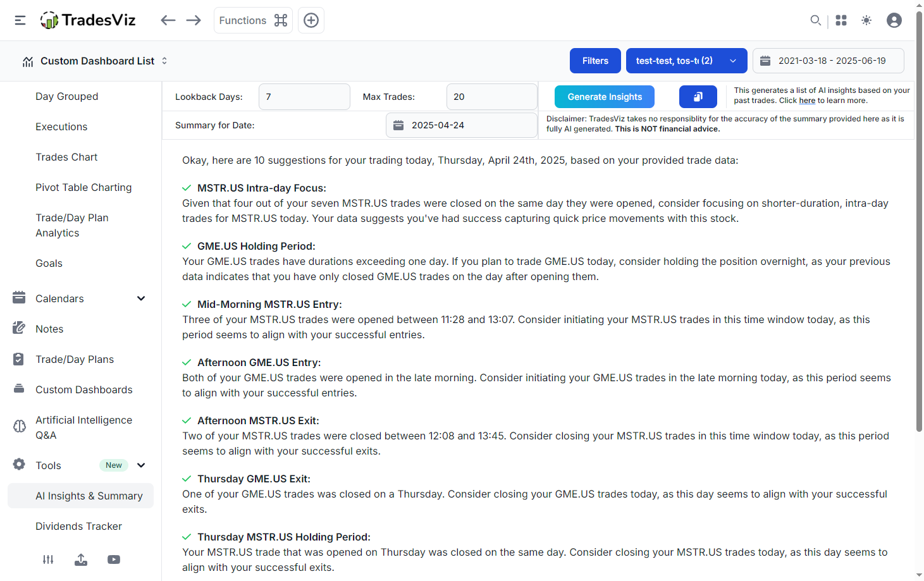This screenshot has width=924, height=581.
Task: Click the 'MSTR.US Intra-day Focus:' heading
Action: 262,188
